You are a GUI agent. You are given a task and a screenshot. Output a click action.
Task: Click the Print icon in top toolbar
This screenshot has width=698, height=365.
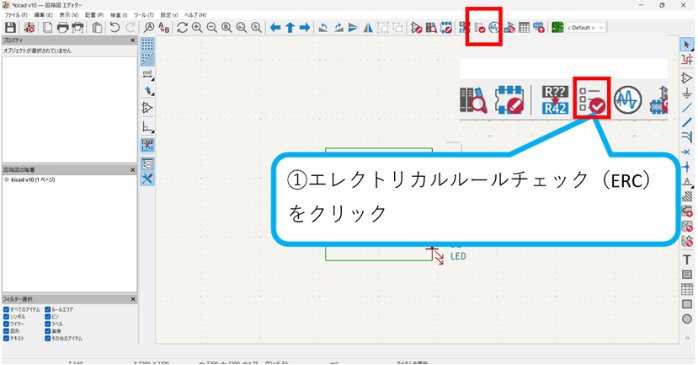63,28
